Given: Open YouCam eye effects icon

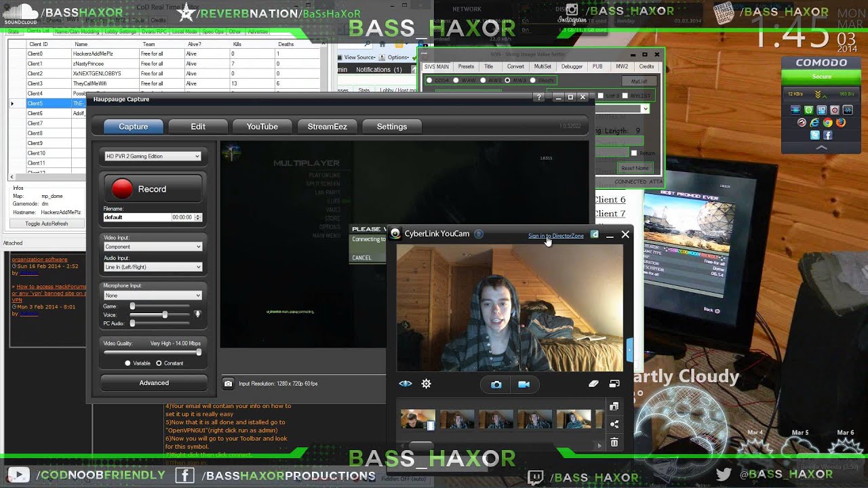Looking at the screenshot, I should (406, 384).
